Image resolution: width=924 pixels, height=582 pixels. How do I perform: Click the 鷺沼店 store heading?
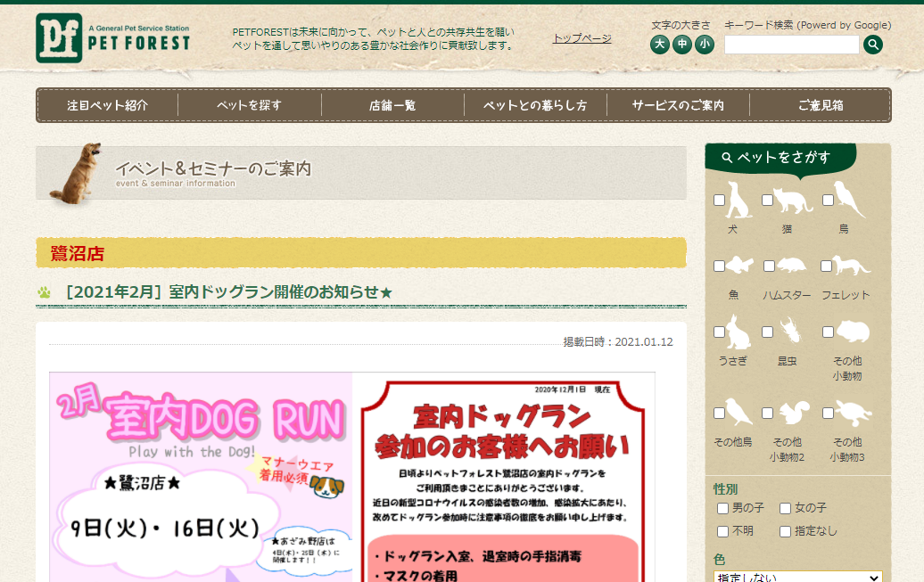(x=78, y=254)
